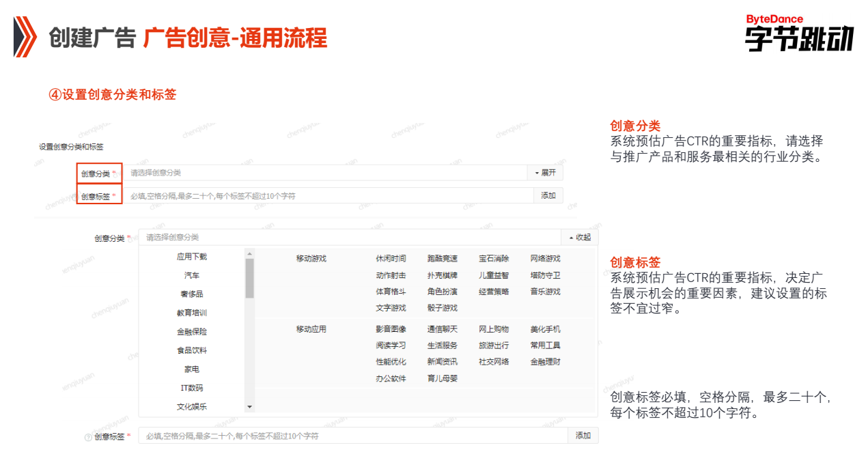Select 奢侈品 in the category list
This screenshot has height=476, width=868.
click(192, 294)
